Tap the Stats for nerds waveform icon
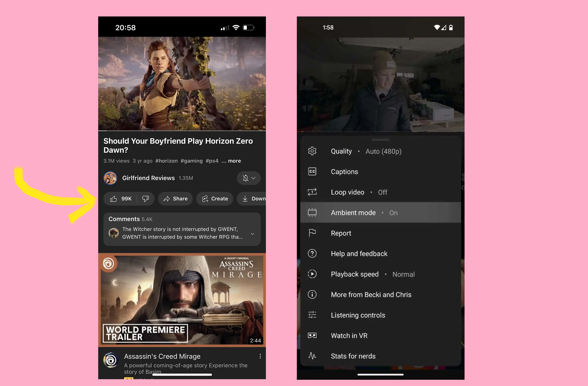 312,356
